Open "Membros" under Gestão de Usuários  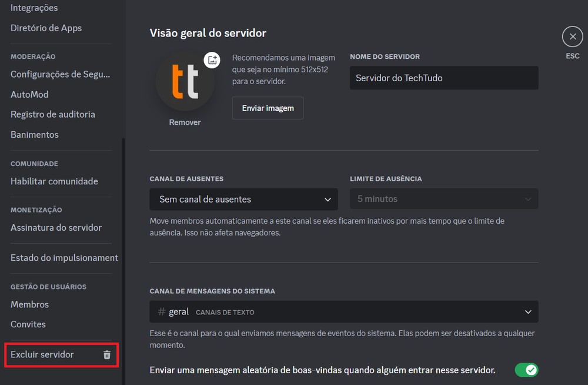[x=29, y=304]
